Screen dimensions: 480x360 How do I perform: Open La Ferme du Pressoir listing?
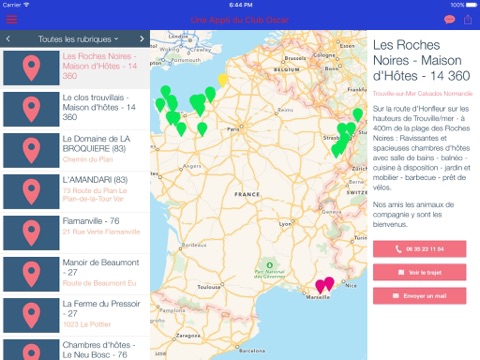[x=75, y=315]
